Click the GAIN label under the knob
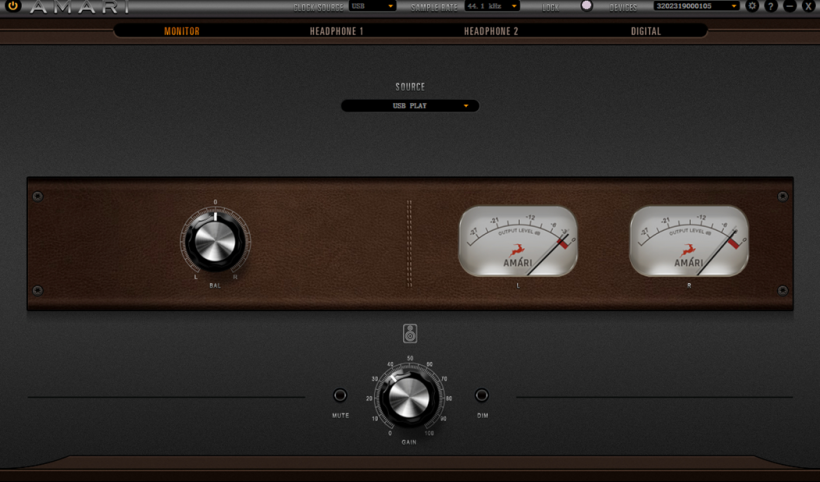 (409, 442)
